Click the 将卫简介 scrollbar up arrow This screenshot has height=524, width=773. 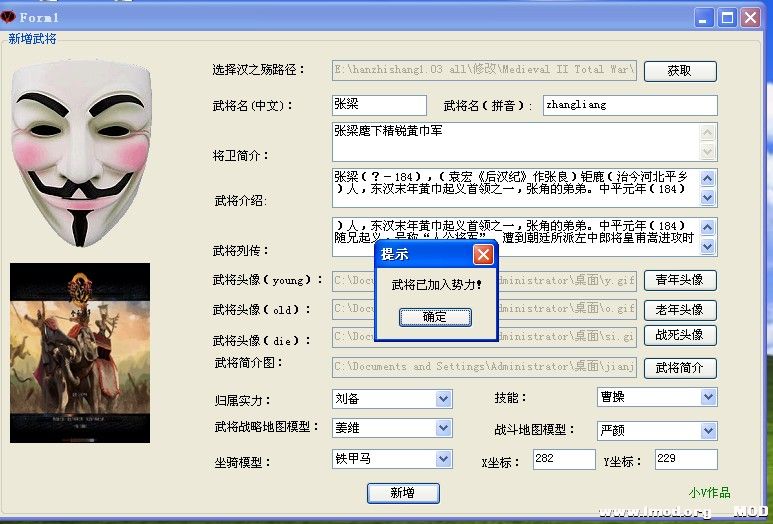pyautogui.click(x=707, y=132)
